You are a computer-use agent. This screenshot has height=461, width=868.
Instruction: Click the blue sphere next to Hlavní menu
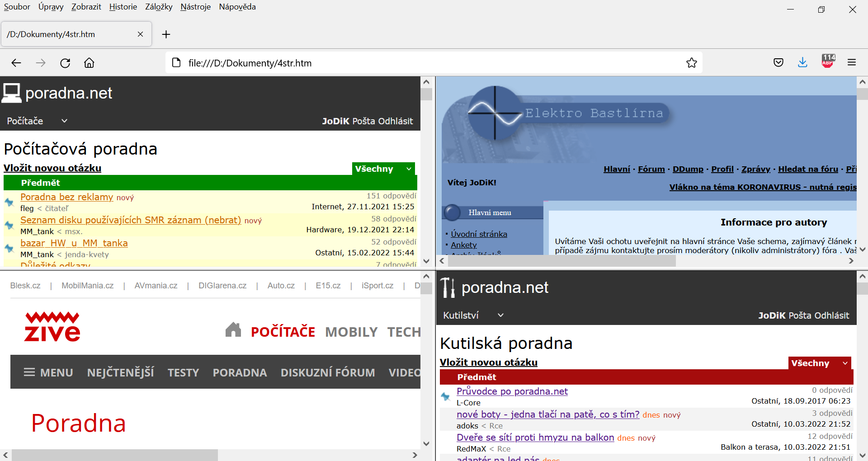[452, 212]
